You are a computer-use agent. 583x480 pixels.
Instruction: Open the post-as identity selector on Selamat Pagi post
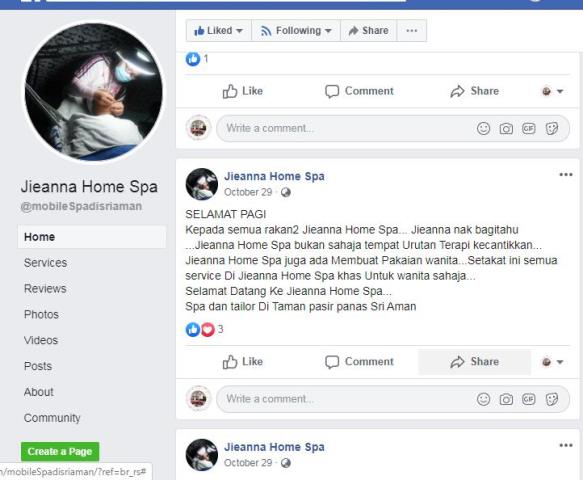pyautogui.click(x=553, y=362)
